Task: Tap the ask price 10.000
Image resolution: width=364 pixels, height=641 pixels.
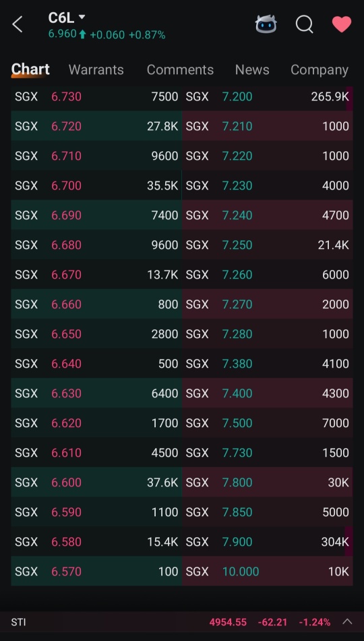Action: click(241, 571)
